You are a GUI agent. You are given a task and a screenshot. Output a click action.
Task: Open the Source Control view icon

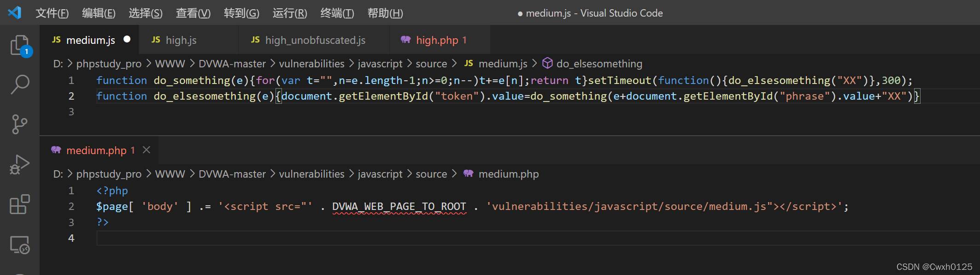[x=20, y=124]
